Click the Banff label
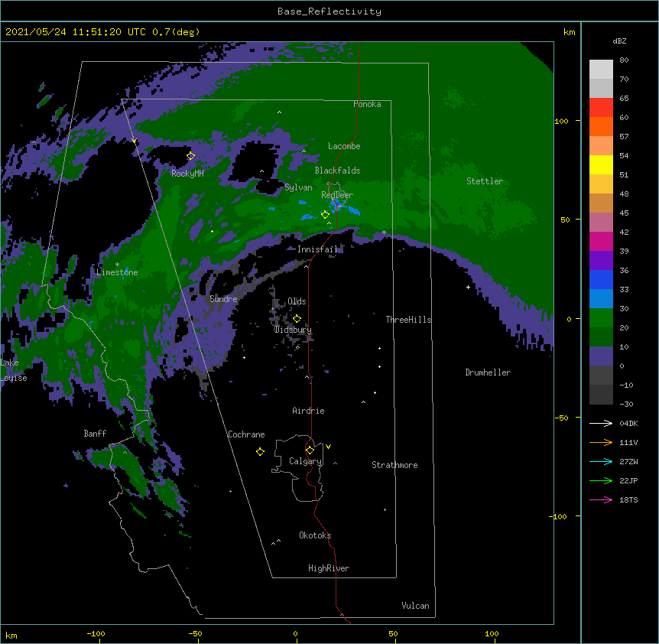This screenshot has height=644, width=659. 95,434
